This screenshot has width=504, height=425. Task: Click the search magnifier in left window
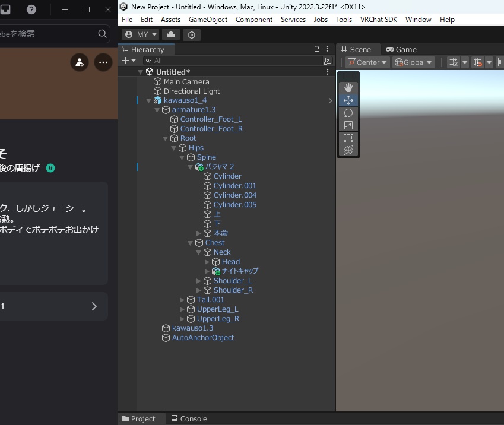click(102, 33)
